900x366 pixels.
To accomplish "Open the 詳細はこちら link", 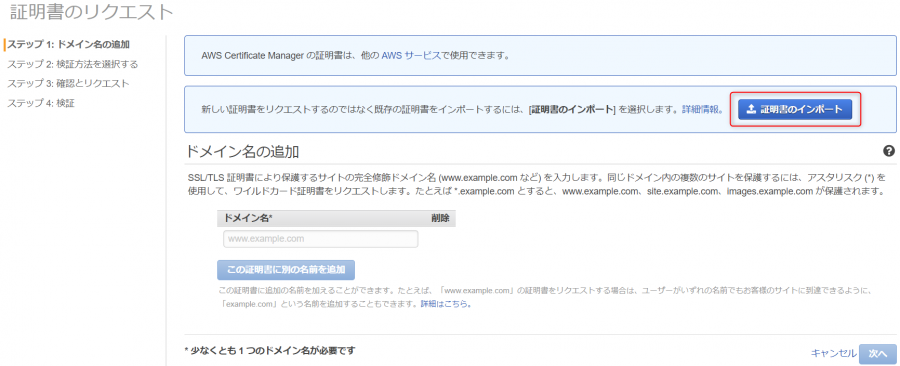I will (445, 304).
